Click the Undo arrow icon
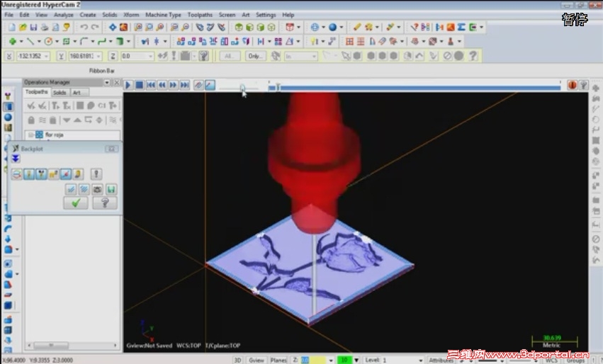Viewport: 603px width, 364px height. point(84,28)
